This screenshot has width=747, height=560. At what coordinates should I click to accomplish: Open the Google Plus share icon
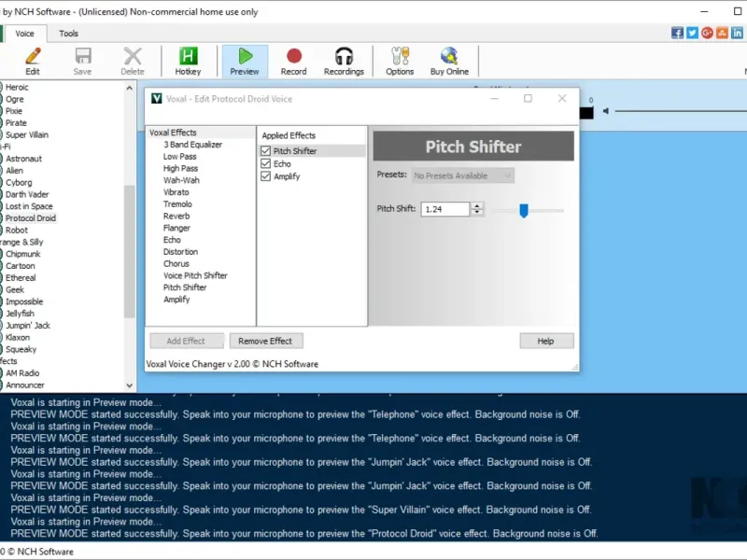707,33
